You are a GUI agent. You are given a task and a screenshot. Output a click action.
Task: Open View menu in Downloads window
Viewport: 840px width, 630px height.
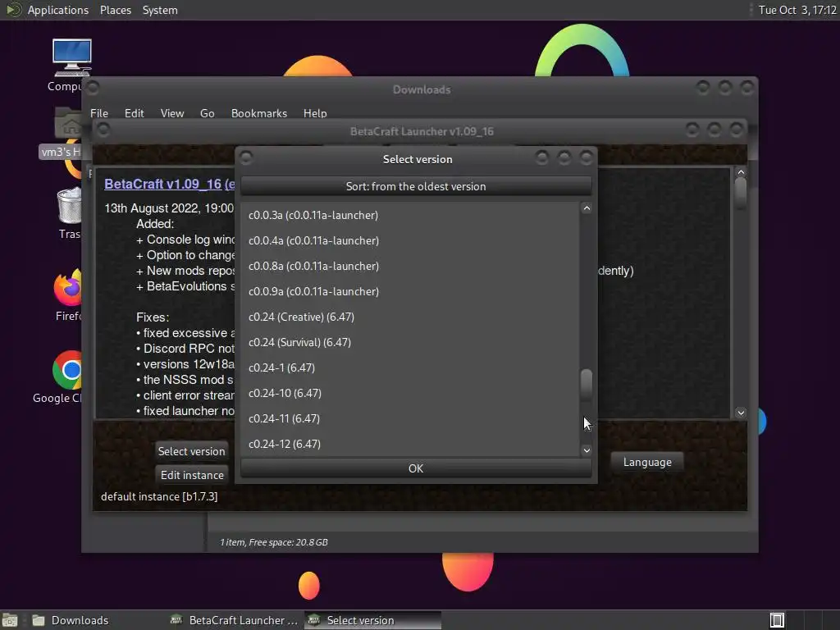pyautogui.click(x=172, y=113)
